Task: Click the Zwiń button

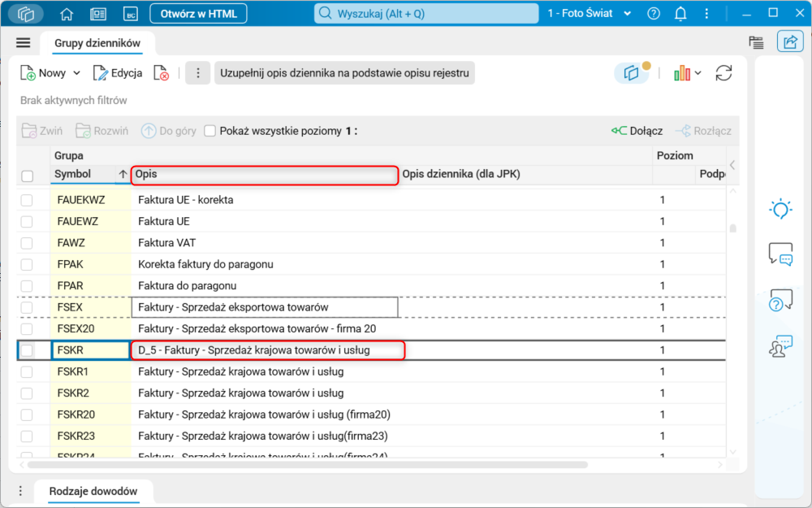Action: click(42, 131)
